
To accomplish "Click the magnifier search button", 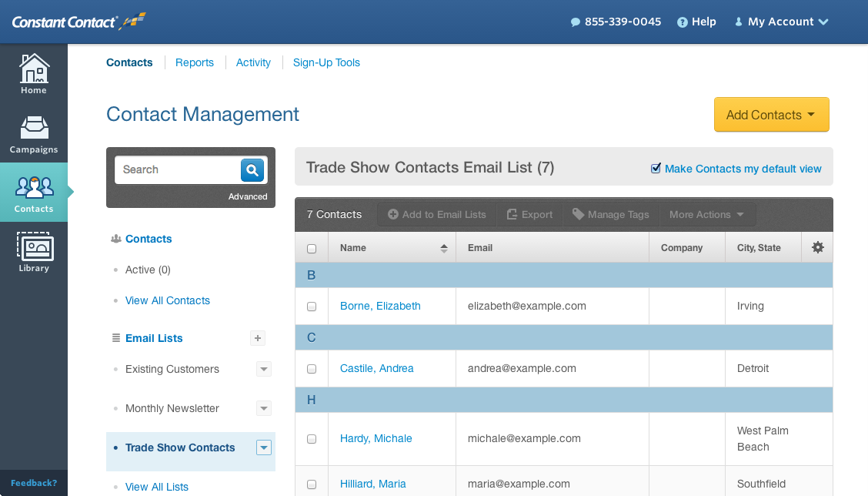I will [x=252, y=169].
